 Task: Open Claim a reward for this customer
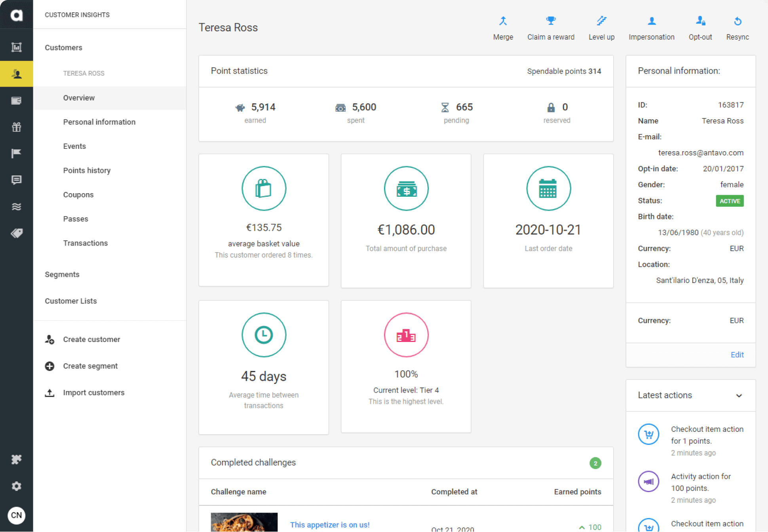(551, 27)
